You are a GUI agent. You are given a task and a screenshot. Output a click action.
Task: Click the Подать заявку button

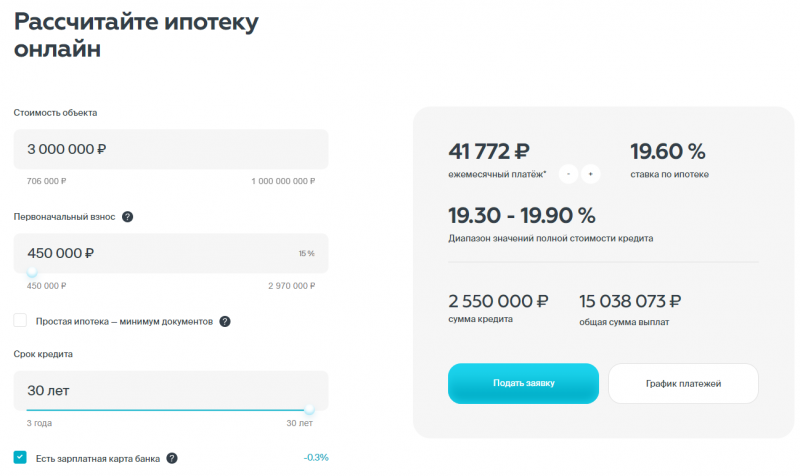coord(523,383)
